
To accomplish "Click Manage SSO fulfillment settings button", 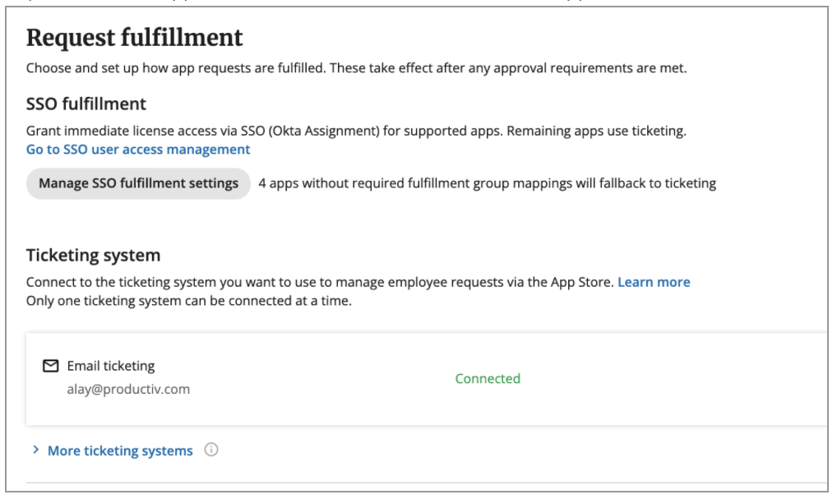I will click(x=138, y=183).
